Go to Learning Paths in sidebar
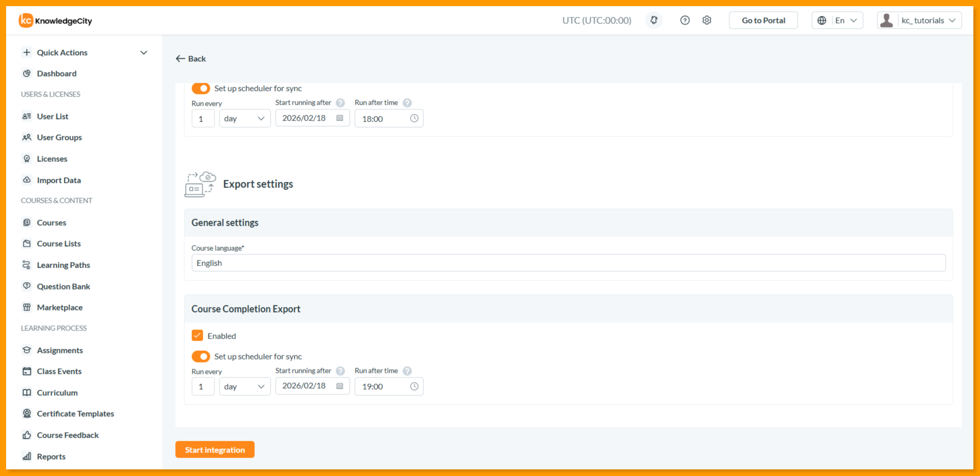The width and height of the screenshot is (980, 476). click(63, 265)
